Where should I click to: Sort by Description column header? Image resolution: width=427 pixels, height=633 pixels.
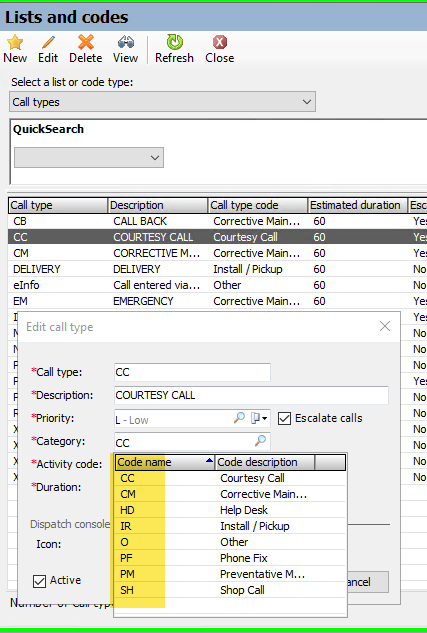point(158,205)
